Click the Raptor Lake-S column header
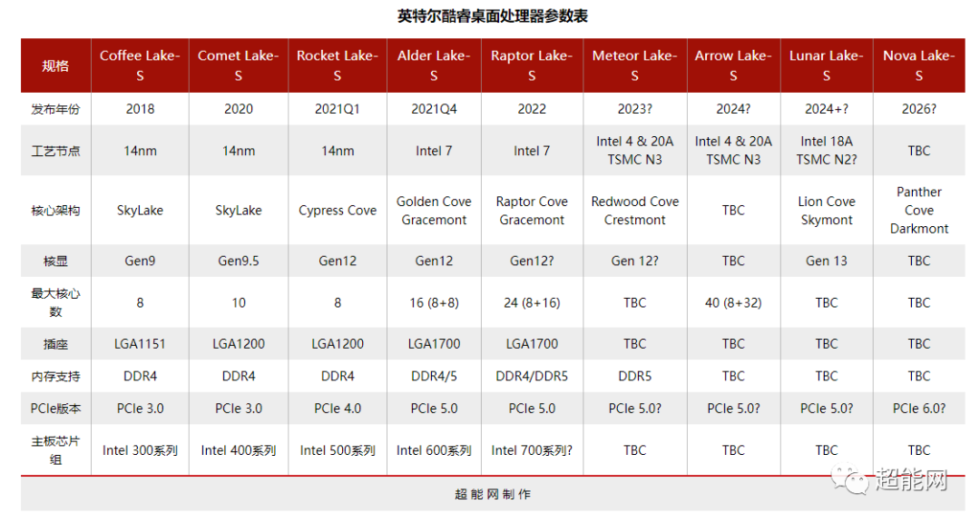The width and height of the screenshot is (980, 523). (x=532, y=65)
